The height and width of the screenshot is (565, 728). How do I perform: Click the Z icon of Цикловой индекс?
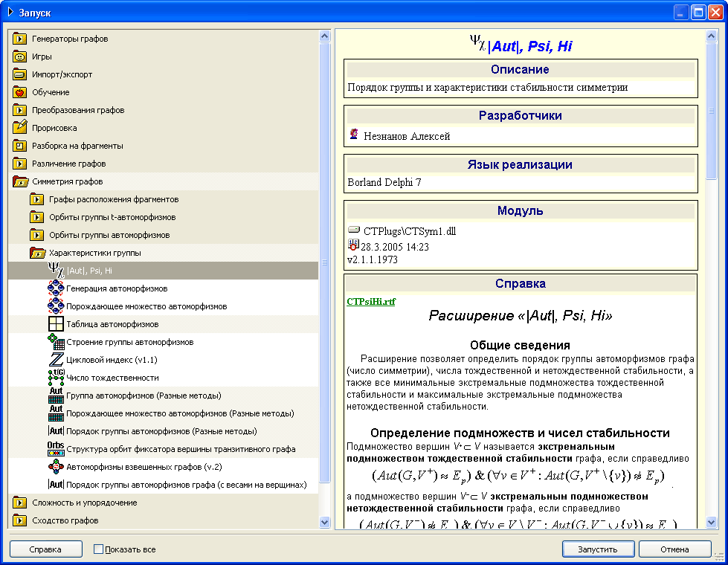coord(56,360)
